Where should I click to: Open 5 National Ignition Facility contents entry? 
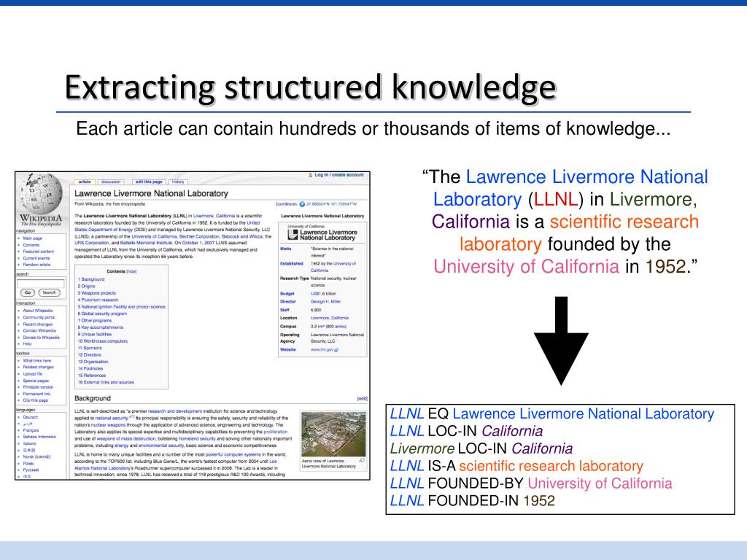click(x=122, y=307)
